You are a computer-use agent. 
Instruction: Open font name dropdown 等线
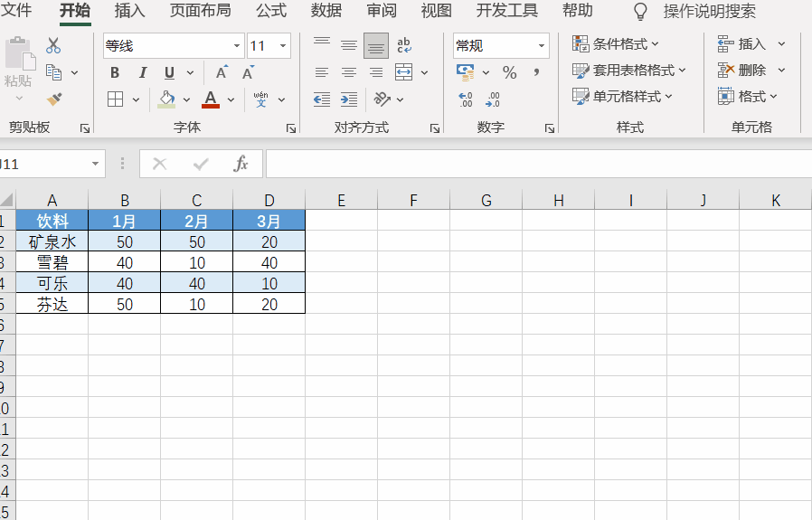click(237, 45)
